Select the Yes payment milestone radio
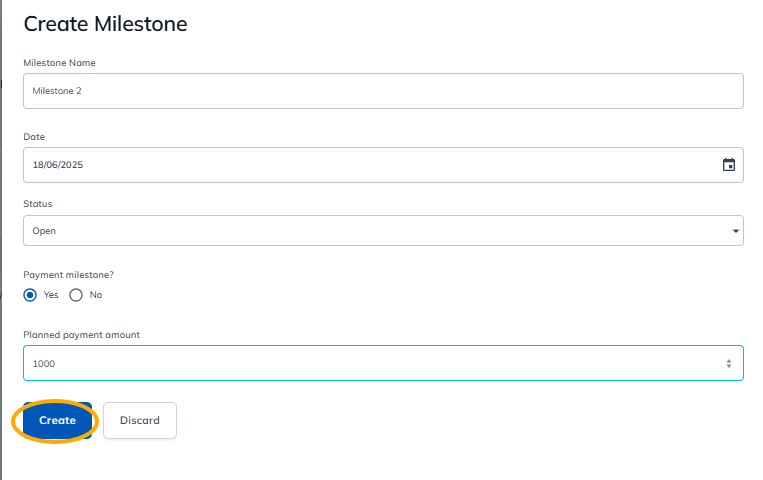This screenshot has width=763, height=480. tap(30, 295)
